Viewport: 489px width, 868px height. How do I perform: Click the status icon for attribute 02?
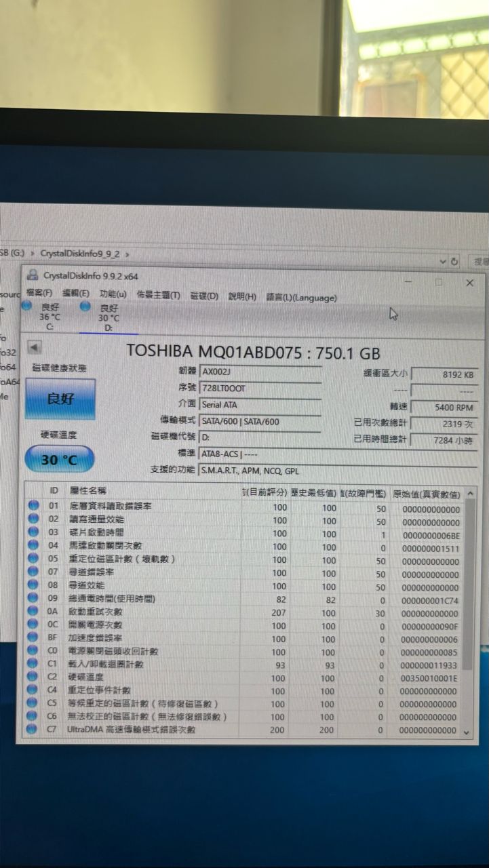[33, 519]
